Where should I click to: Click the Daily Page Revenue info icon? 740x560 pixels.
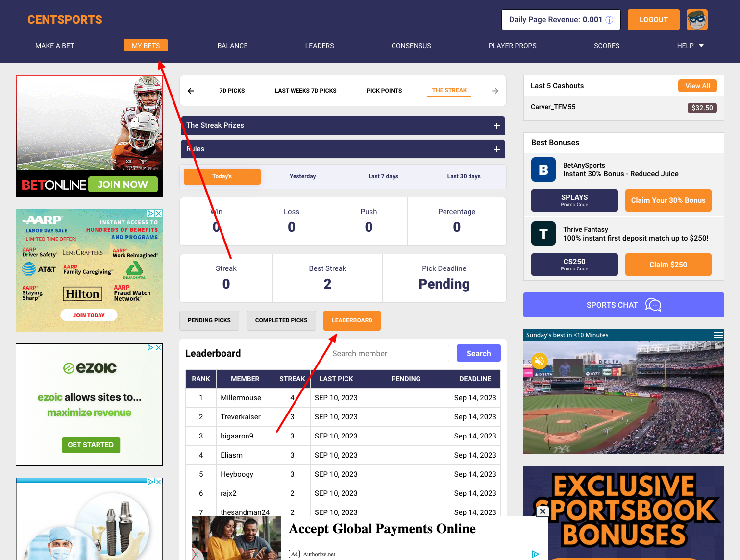click(609, 20)
